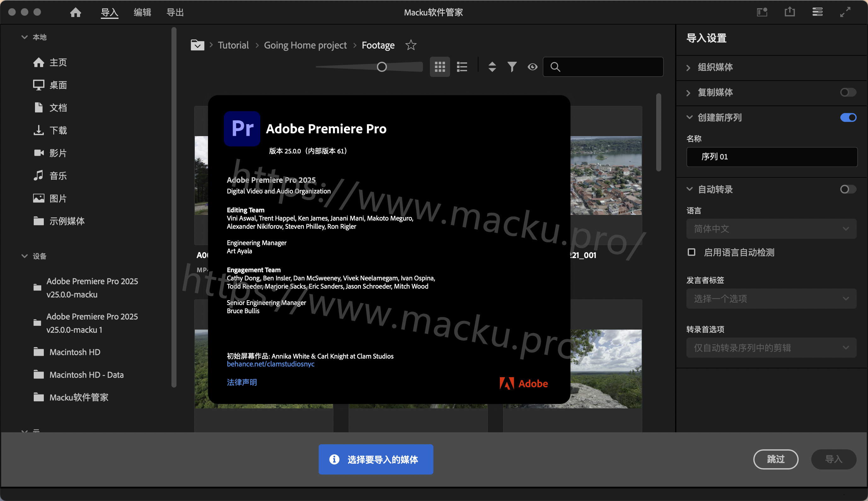Open Macku软件管家 device in sidebar
This screenshot has height=501, width=868.
tap(71, 397)
